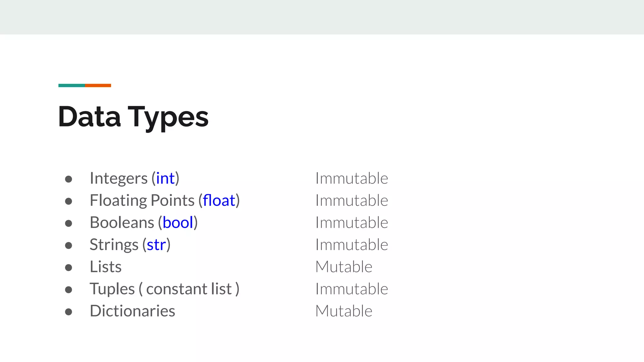This screenshot has height=362, width=644.
Task: Click the bullet point beside Dictionaries
Action: pos(69,312)
